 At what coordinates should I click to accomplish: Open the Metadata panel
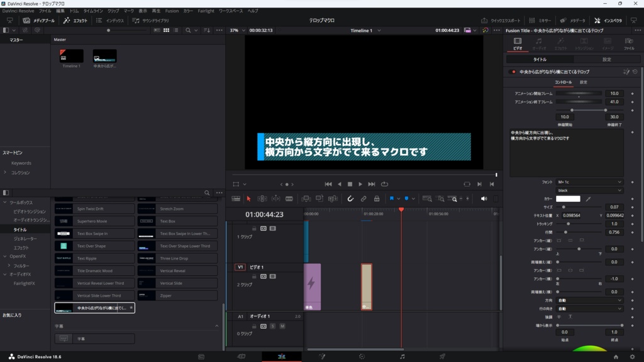(x=573, y=21)
